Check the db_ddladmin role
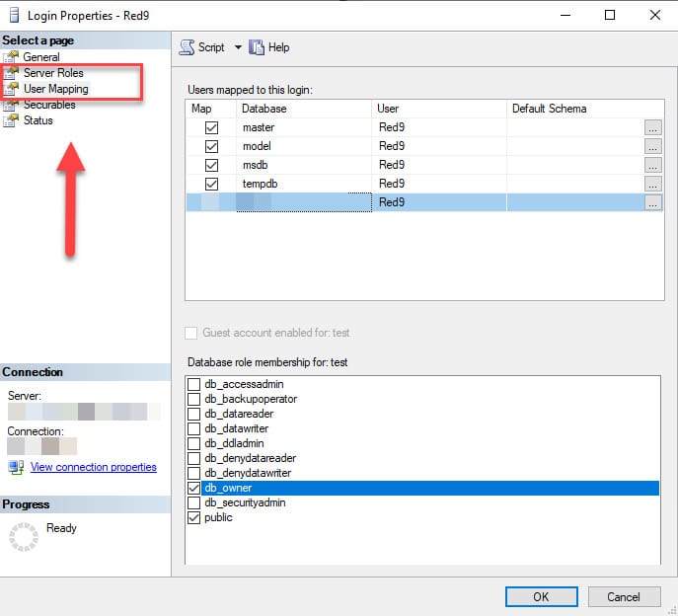Image resolution: width=678 pixels, height=616 pixels. [193, 443]
